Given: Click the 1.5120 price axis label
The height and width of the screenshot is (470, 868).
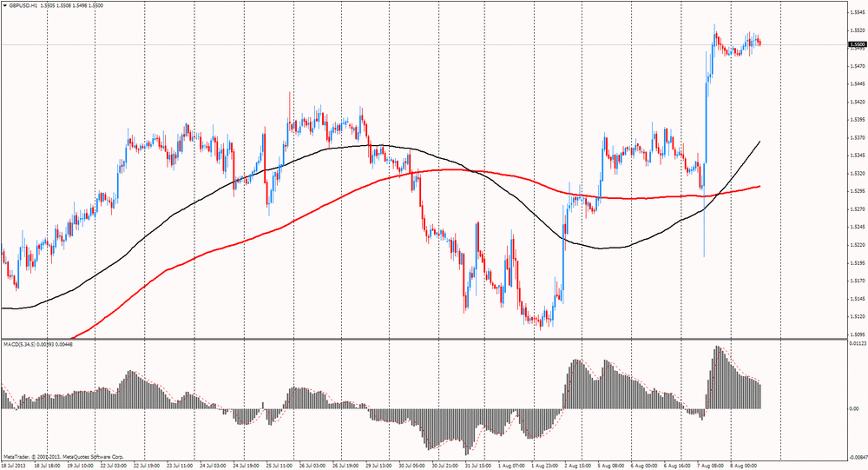Looking at the screenshot, I should 858,316.
